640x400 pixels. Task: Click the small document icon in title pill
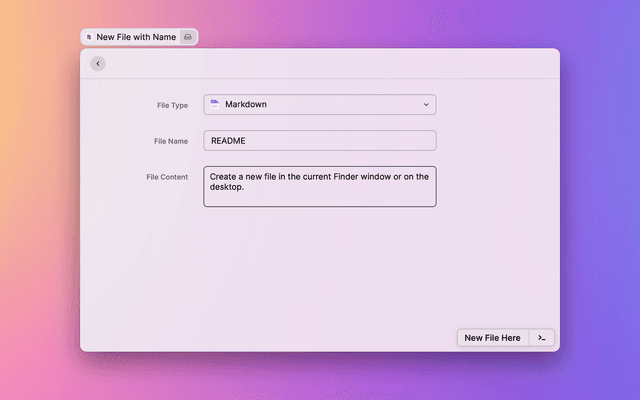click(89, 37)
